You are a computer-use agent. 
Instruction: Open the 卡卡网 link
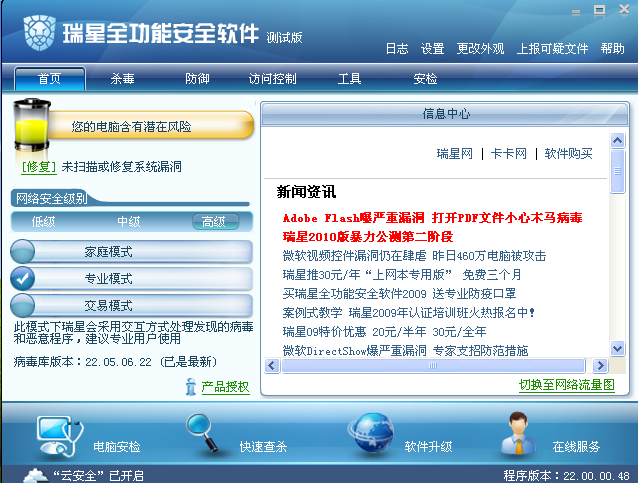point(509,154)
